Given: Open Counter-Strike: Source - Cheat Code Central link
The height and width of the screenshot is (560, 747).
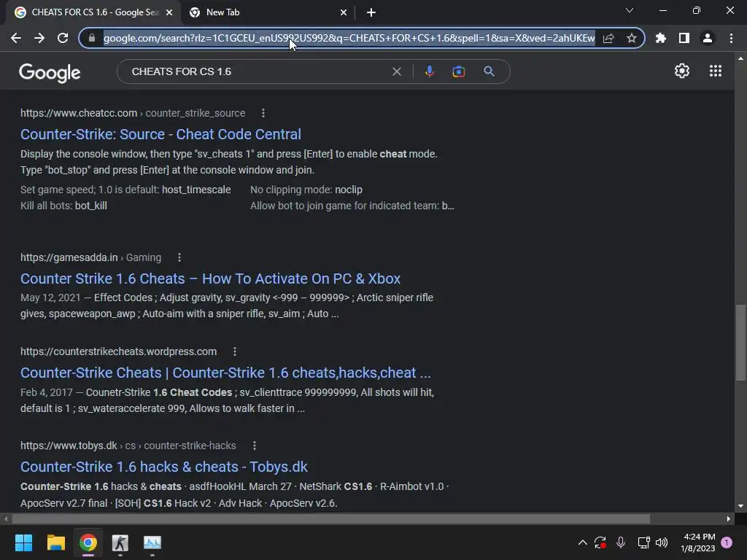Looking at the screenshot, I should (x=160, y=134).
